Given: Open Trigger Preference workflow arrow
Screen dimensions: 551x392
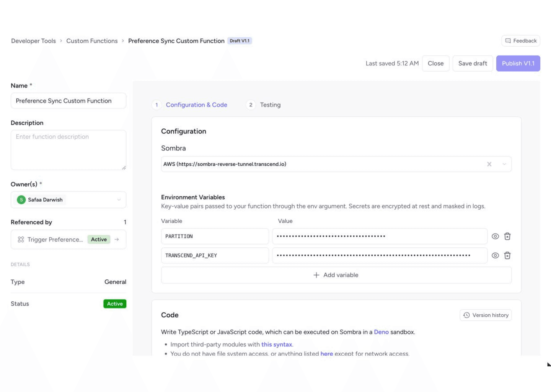Looking at the screenshot, I should (x=117, y=239).
